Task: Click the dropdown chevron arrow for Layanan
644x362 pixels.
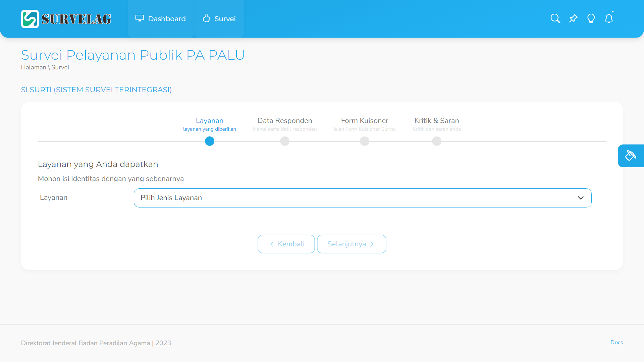Action: [x=581, y=198]
